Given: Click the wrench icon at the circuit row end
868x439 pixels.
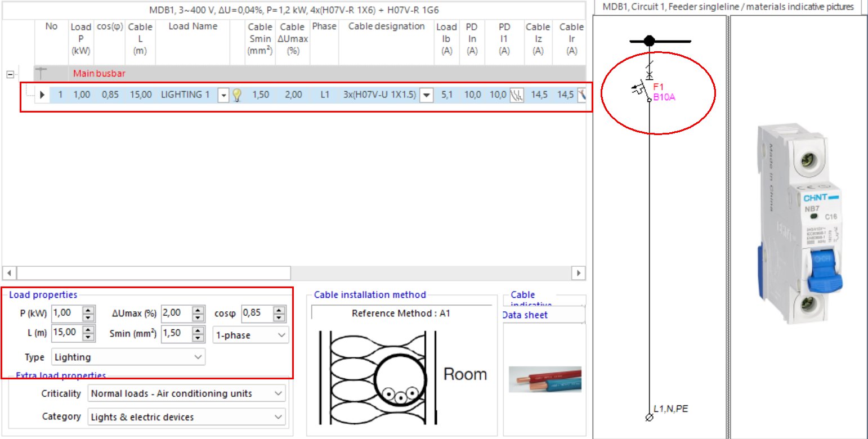Looking at the screenshot, I should [581, 95].
